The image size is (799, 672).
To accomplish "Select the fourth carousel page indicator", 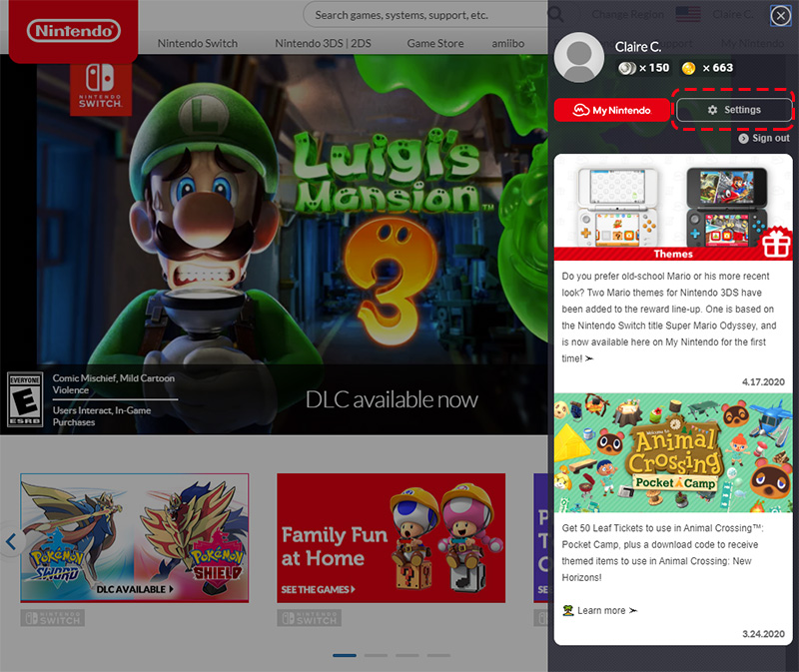I will (438, 655).
